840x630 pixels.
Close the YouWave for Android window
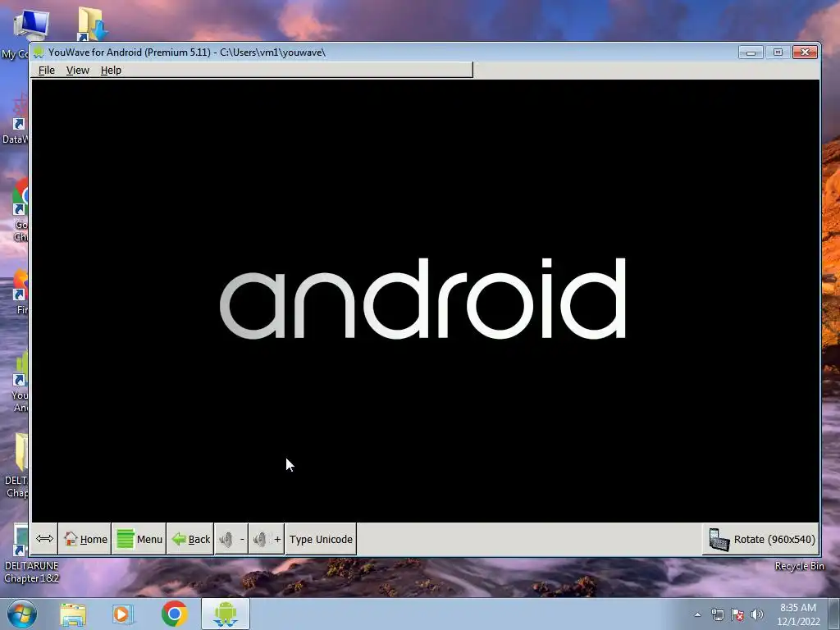click(805, 52)
